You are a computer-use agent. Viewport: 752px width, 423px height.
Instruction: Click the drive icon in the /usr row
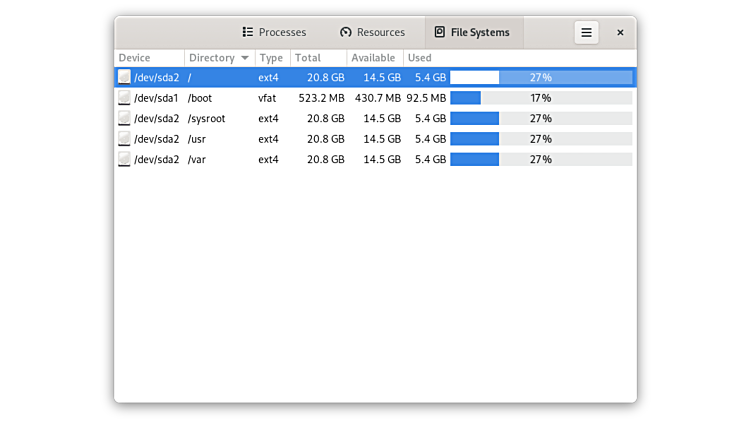click(x=124, y=139)
